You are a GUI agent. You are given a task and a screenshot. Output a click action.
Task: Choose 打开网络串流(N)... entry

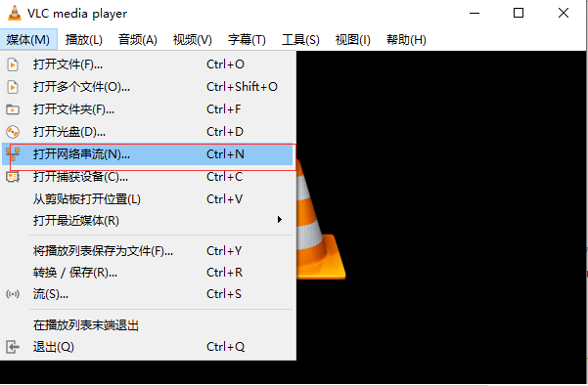[x=148, y=154]
